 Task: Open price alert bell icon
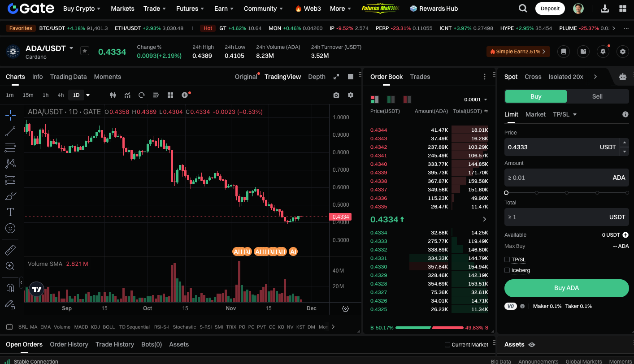point(603,52)
